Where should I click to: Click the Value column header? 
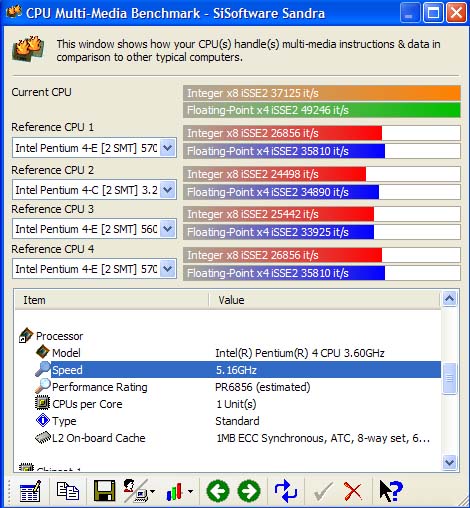[x=325, y=300]
